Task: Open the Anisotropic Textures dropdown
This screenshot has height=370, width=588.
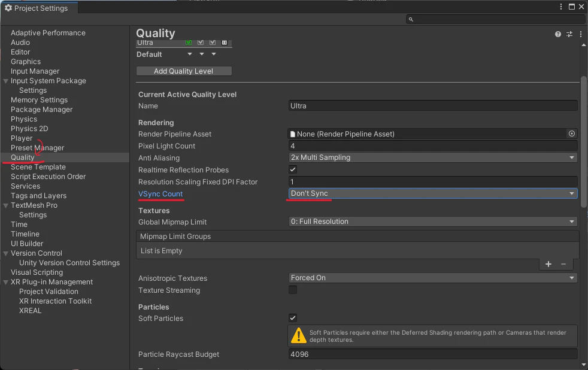Action: pyautogui.click(x=433, y=278)
